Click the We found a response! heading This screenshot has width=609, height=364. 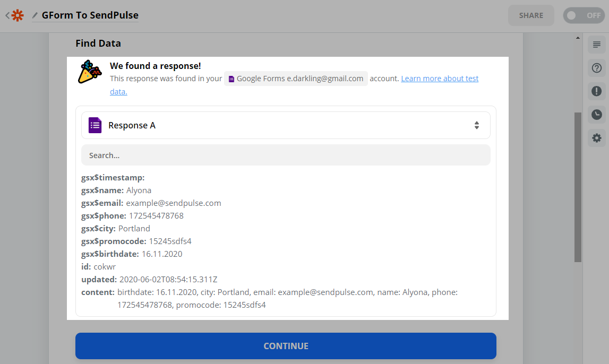[x=156, y=66]
